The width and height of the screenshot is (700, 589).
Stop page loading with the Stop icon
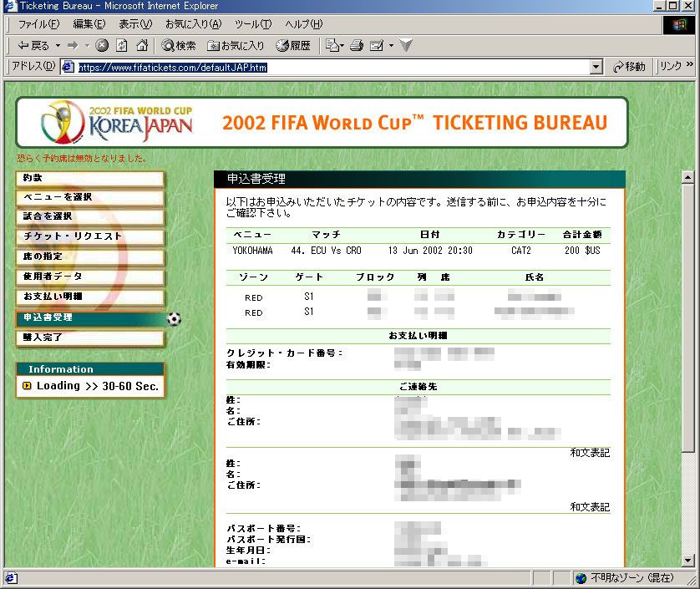pyautogui.click(x=102, y=46)
